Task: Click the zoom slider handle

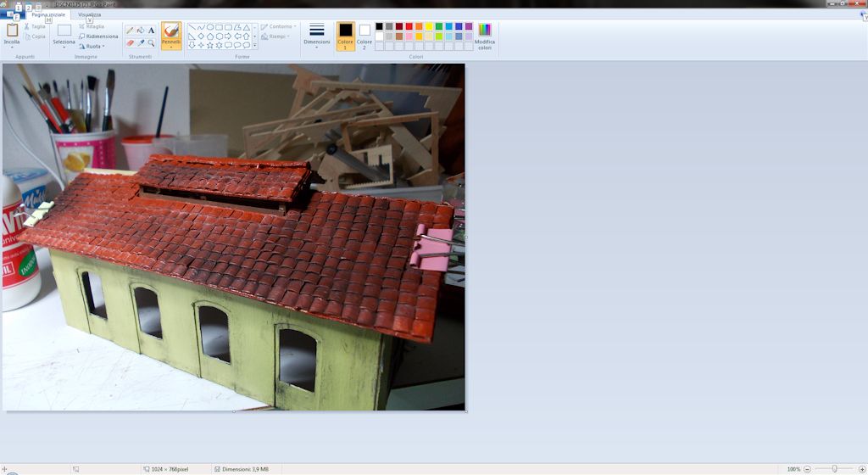Action: coord(834,469)
